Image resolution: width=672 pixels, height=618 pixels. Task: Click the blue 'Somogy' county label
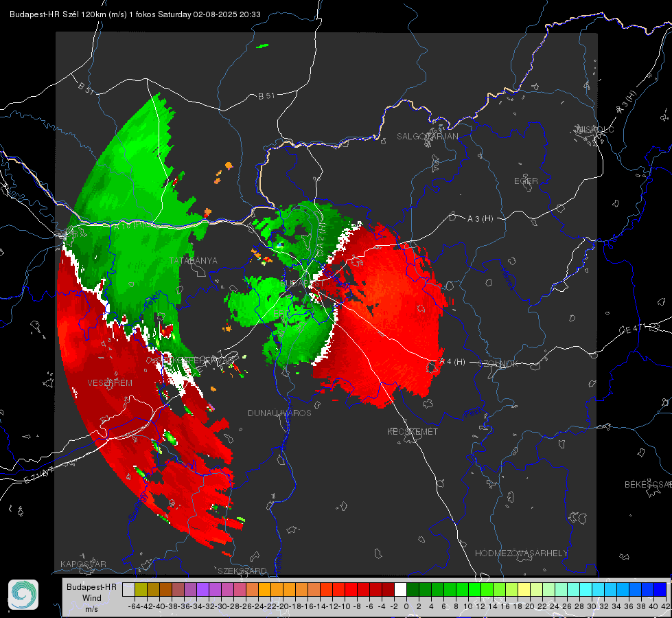click(137, 507)
